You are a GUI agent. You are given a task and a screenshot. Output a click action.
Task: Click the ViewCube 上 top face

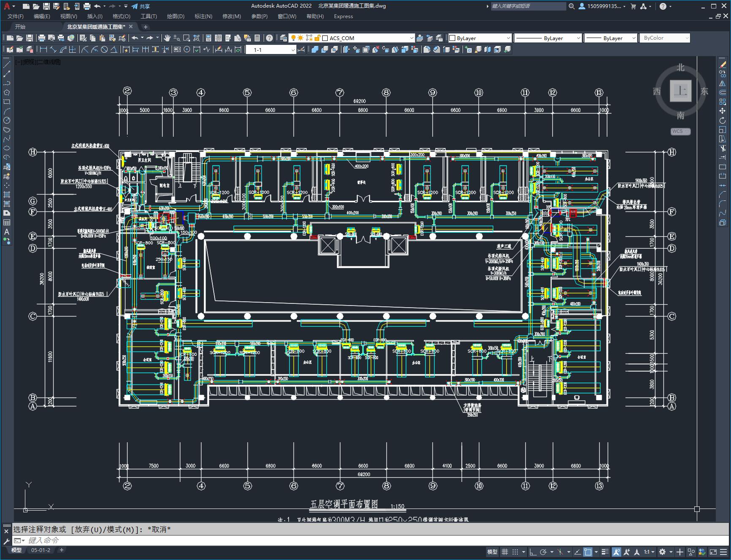[x=680, y=91]
